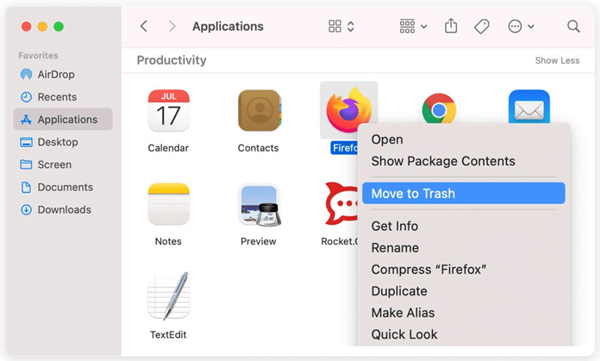The width and height of the screenshot is (600, 361).
Task: Expand the More actions dropdown arrow
Action: [x=531, y=26]
